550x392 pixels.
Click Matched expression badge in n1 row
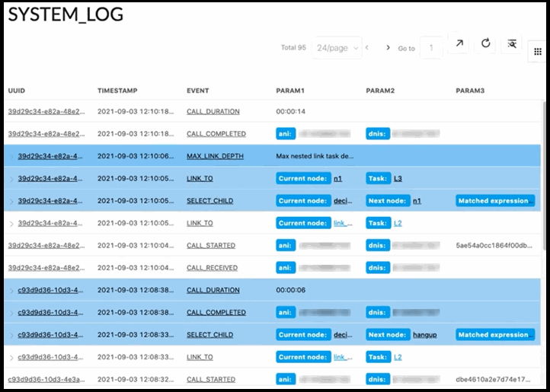click(x=495, y=201)
